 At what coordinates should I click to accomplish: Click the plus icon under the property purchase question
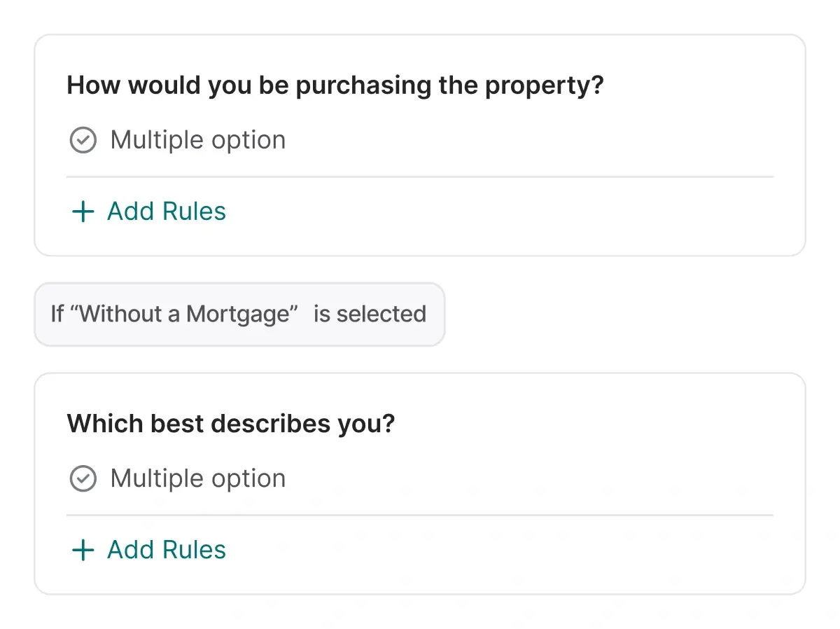[83, 212]
